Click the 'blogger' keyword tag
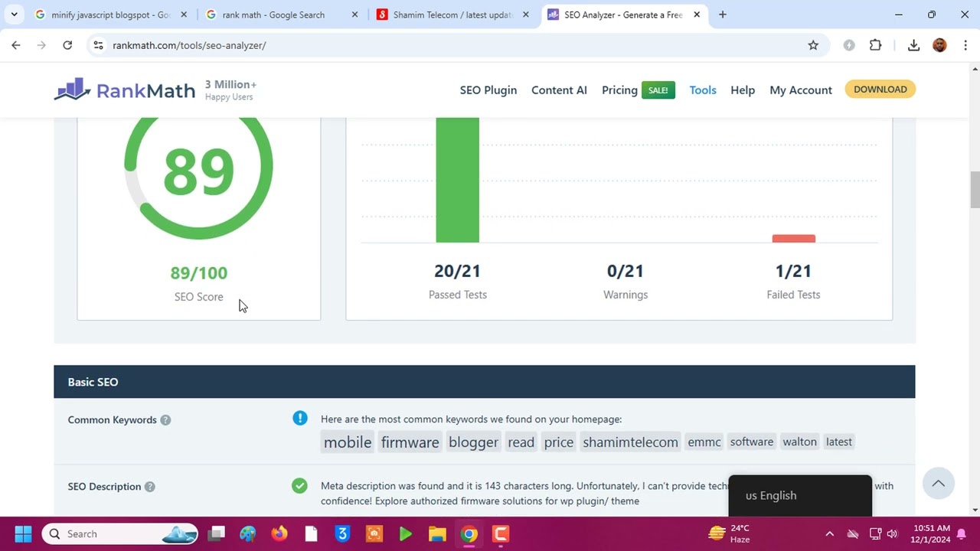Viewport: 980px width, 551px height. click(473, 442)
